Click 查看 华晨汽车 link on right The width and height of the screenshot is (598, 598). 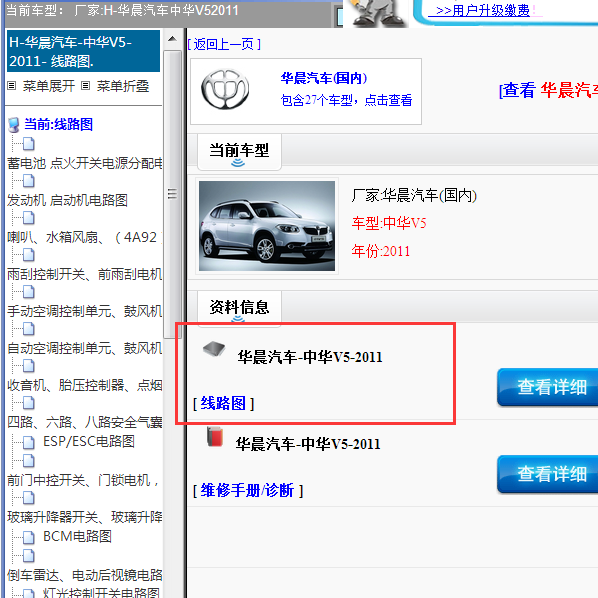pos(548,91)
